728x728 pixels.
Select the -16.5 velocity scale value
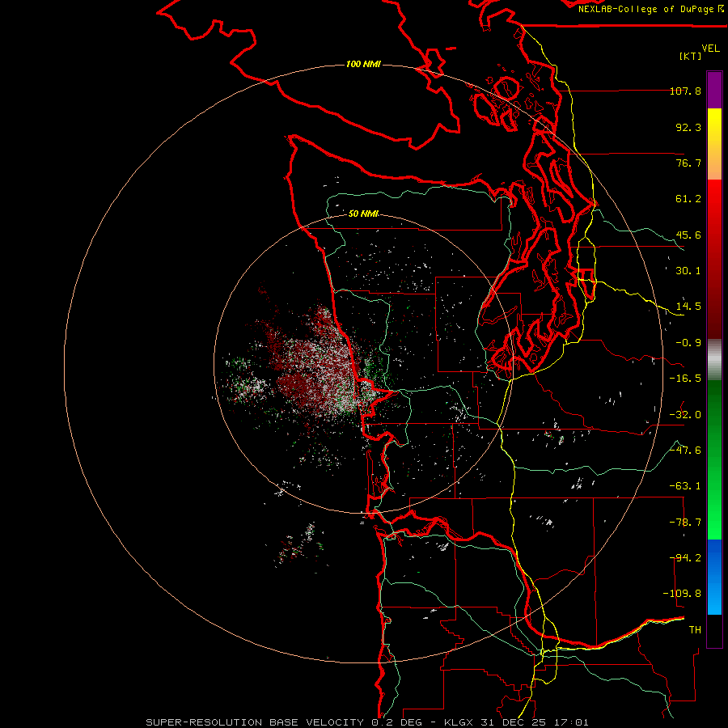[x=685, y=379]
